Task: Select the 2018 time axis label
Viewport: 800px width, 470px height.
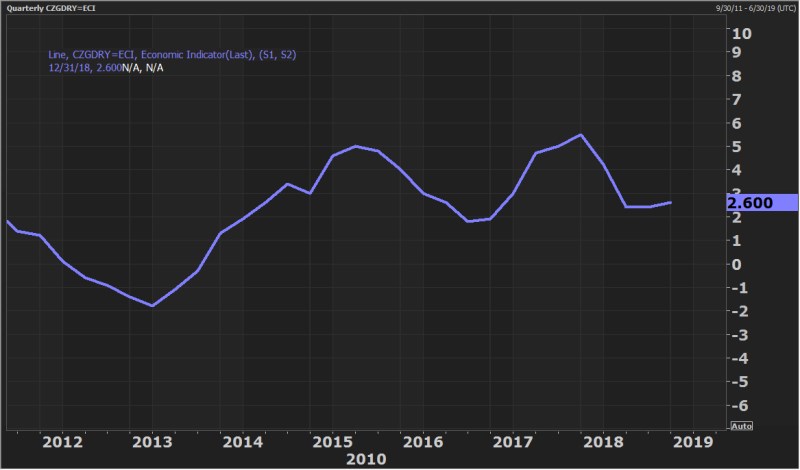Action: coord(602,440)
